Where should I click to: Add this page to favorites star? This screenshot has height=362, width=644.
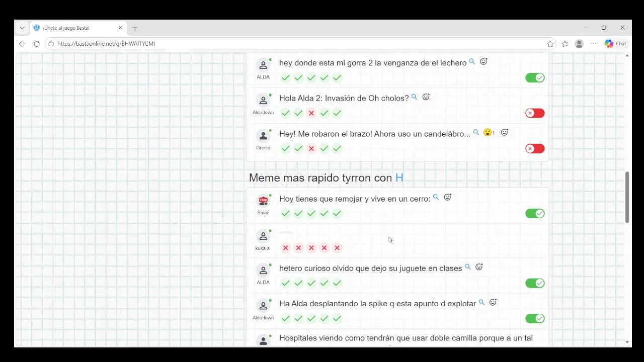tap(550, 44)
